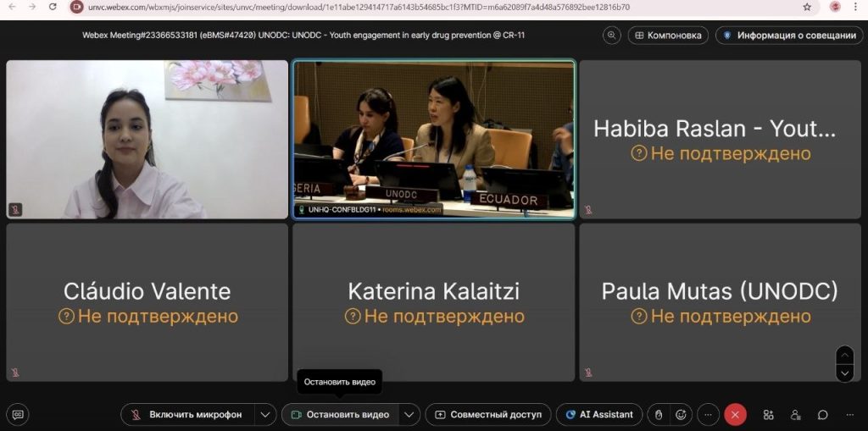The height and width of the screenshot is (431, 868).
Task: Click the zoom magnifier icon in top bar
Action: [x=611, y=36]
